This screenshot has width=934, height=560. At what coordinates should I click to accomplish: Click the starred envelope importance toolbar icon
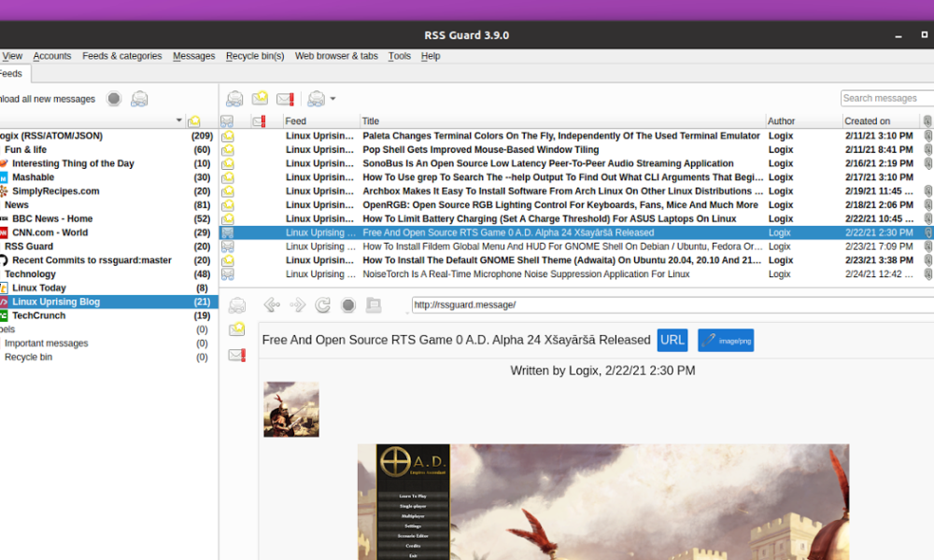(260, 98)
